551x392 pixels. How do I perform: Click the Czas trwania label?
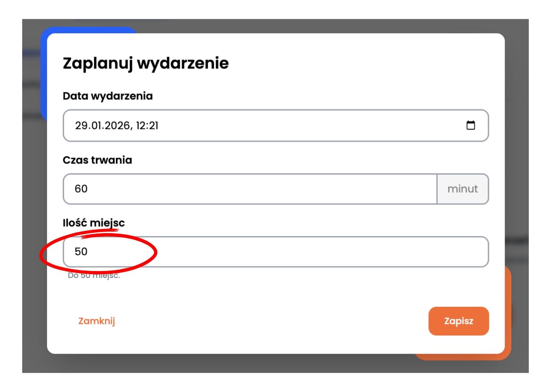point(97,160)
